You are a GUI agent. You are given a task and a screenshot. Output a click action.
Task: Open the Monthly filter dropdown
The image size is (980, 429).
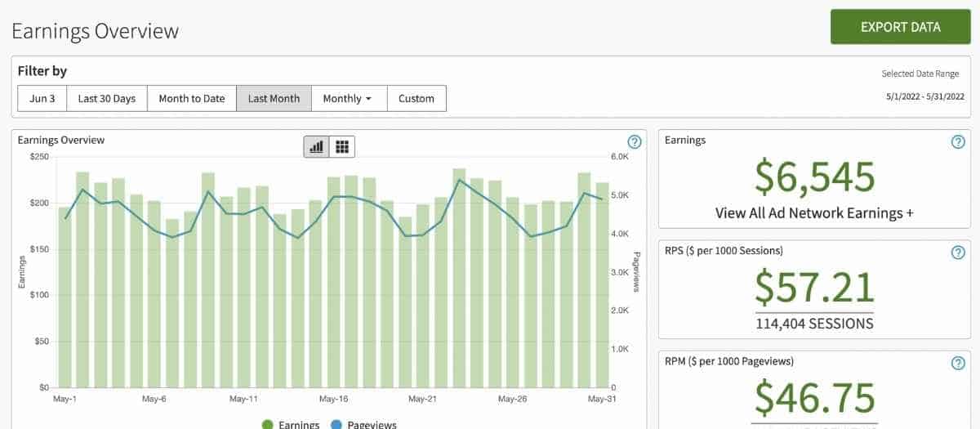(349, 99)
